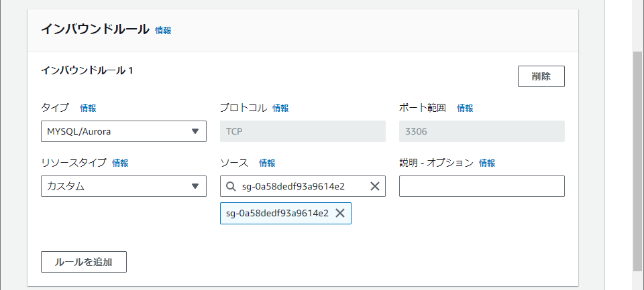Click the ルールを追加 button
The width and height of the screenshot is (644, 290).
[x=84, y=262]
